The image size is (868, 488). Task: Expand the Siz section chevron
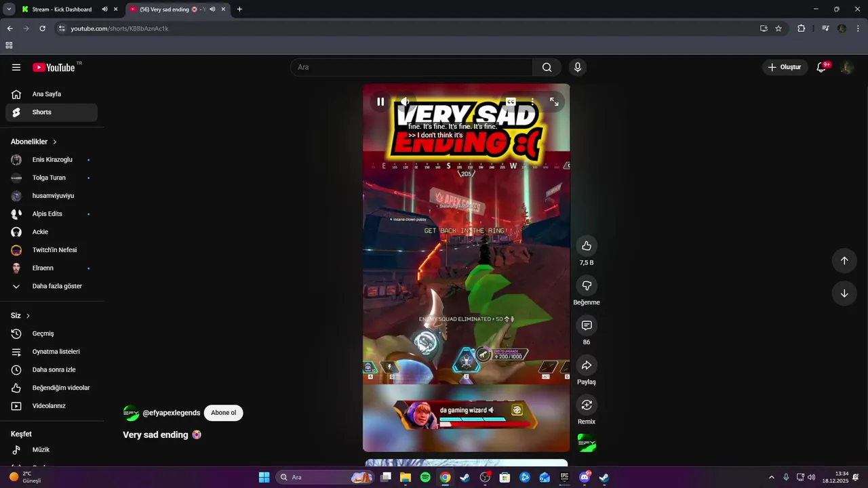click(x=28, y=316)
